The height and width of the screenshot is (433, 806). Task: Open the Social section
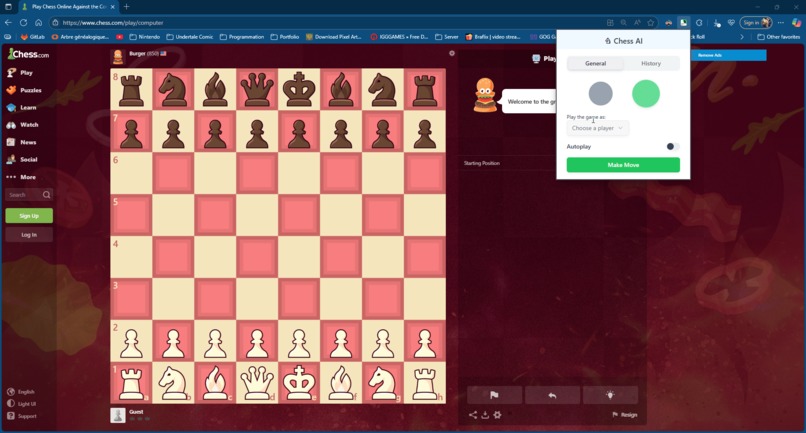point(22,159)
